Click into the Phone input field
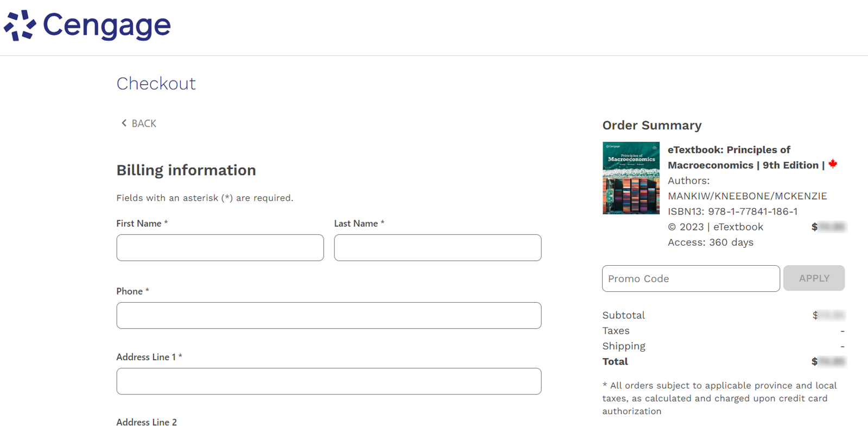 [329, 316]
